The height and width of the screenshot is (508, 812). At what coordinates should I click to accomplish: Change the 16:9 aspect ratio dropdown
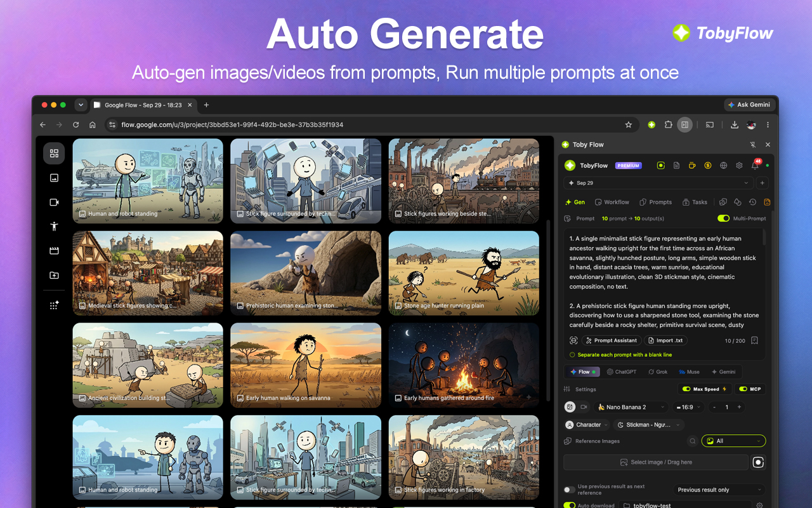[x=689, y=407]
